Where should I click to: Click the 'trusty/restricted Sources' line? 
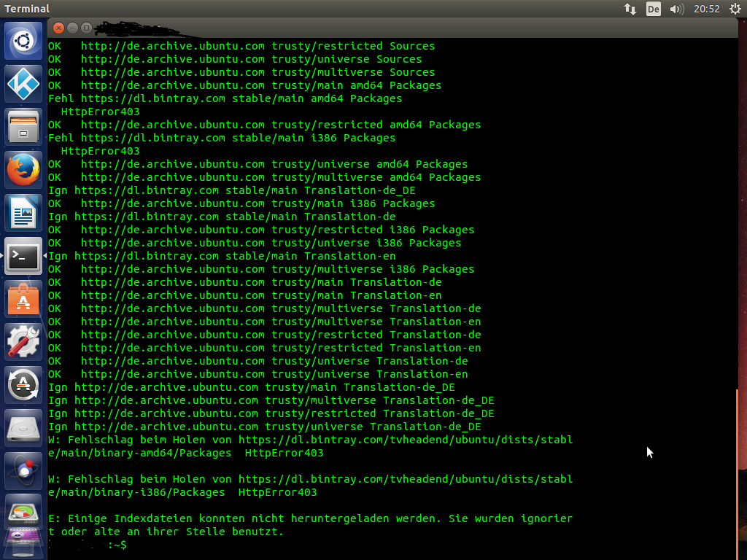(x=241, y=46)
